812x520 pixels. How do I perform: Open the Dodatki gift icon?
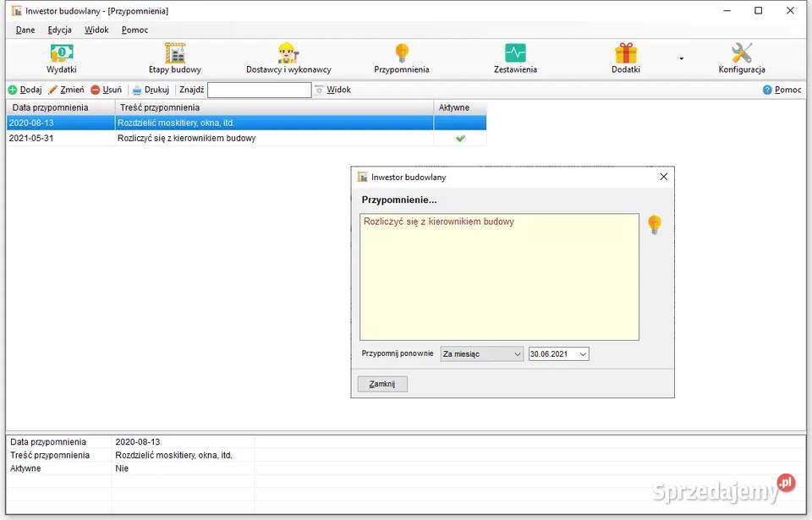(x=626, y=58)
